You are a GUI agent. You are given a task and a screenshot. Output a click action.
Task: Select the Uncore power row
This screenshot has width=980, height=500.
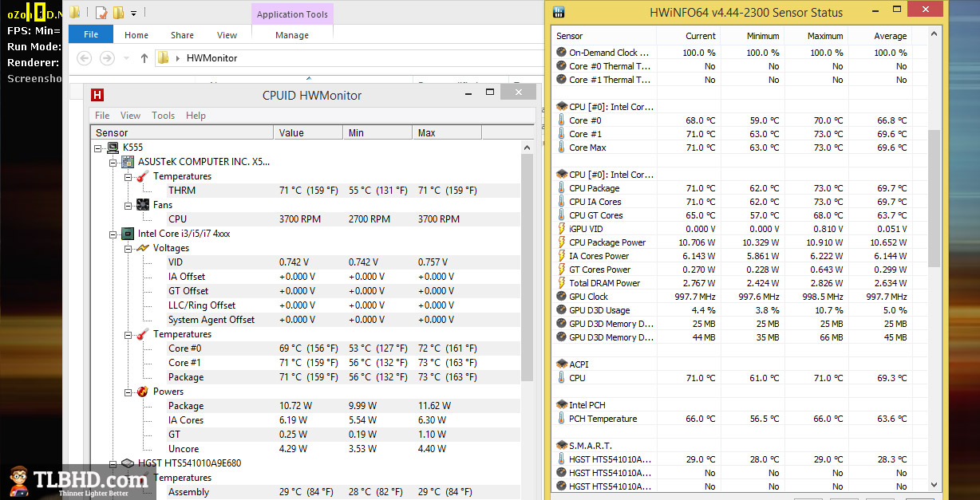[x=306, y=449]
